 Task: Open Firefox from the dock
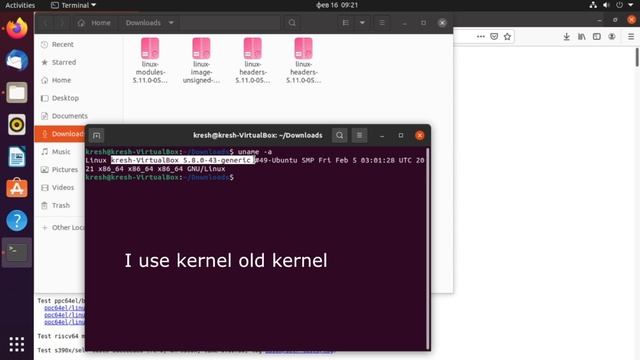[x=17, y=29]
